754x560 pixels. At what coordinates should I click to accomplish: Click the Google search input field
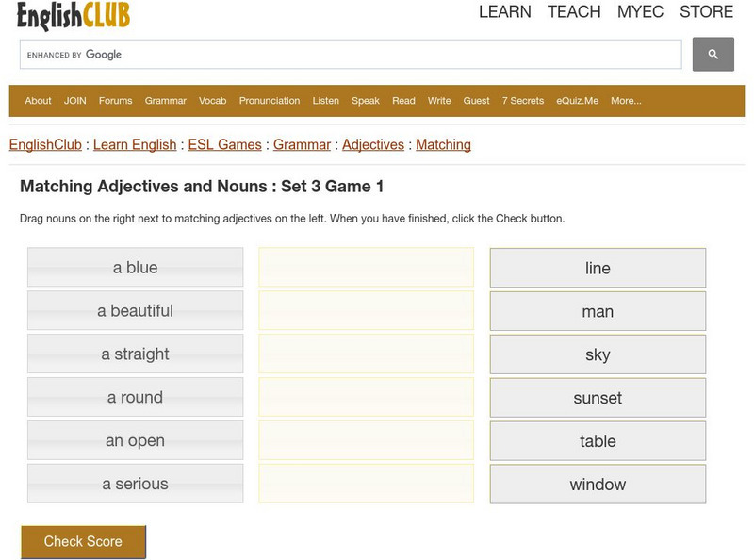(351, 55)
